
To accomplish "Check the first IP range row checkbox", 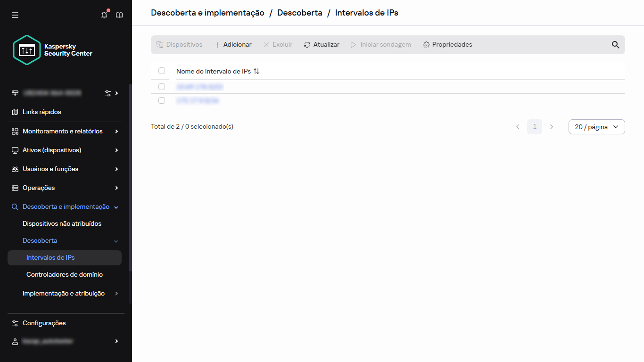I will pyautogui.click(x=162, y=87).
